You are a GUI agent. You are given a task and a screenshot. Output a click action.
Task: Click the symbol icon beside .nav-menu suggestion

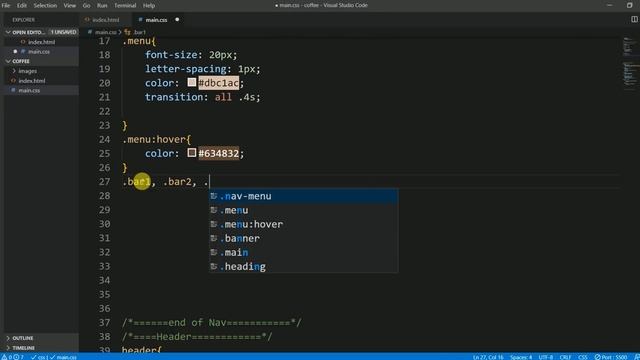[x=213, y=196]
